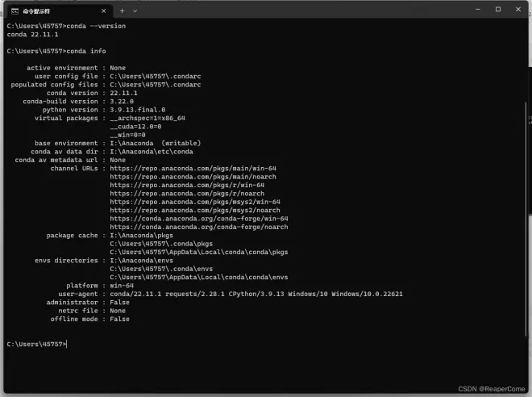Image resolution: width=532 pixels, height=397 pixels.
Task: Click base environment I:\Anaconda (writable)
Action: 156,144
